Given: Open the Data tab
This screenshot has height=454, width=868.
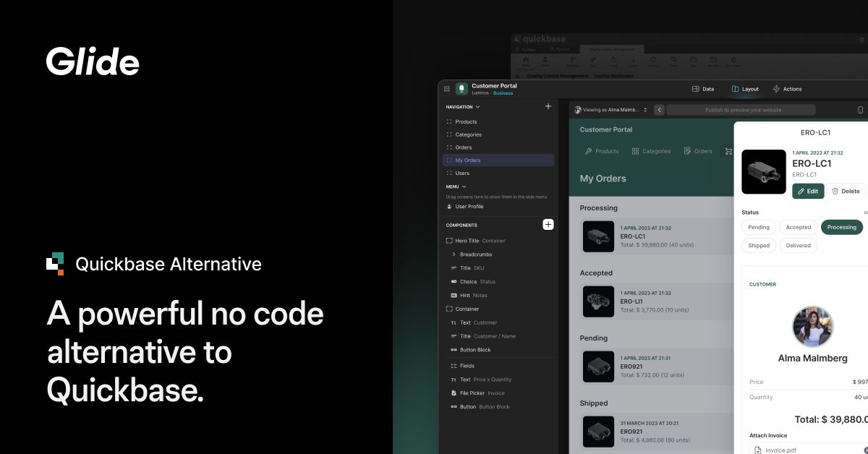Looking at the screenshot, I should pos(703,89).
